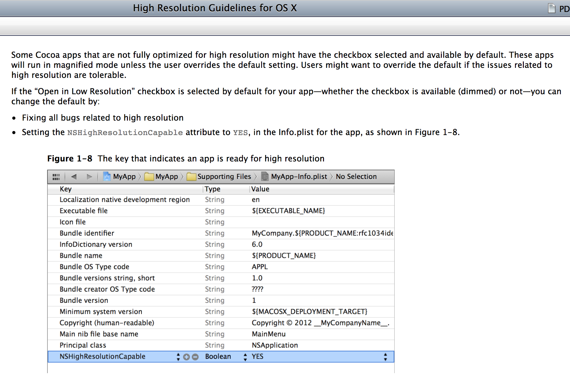
Task: Click the minus icon in NSHighResolutionCapable row
Action: click(195, 357)
